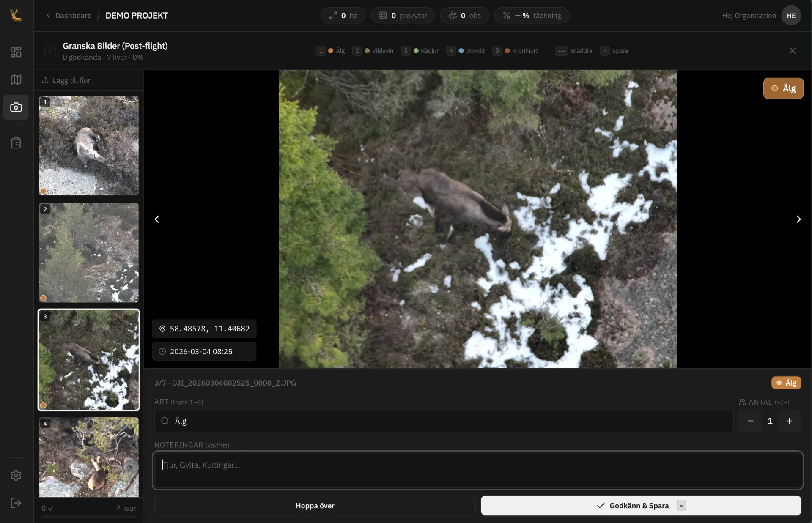Show next image with right chevron
The width and height of the screenshot is (812, 523).
(798, 219)
